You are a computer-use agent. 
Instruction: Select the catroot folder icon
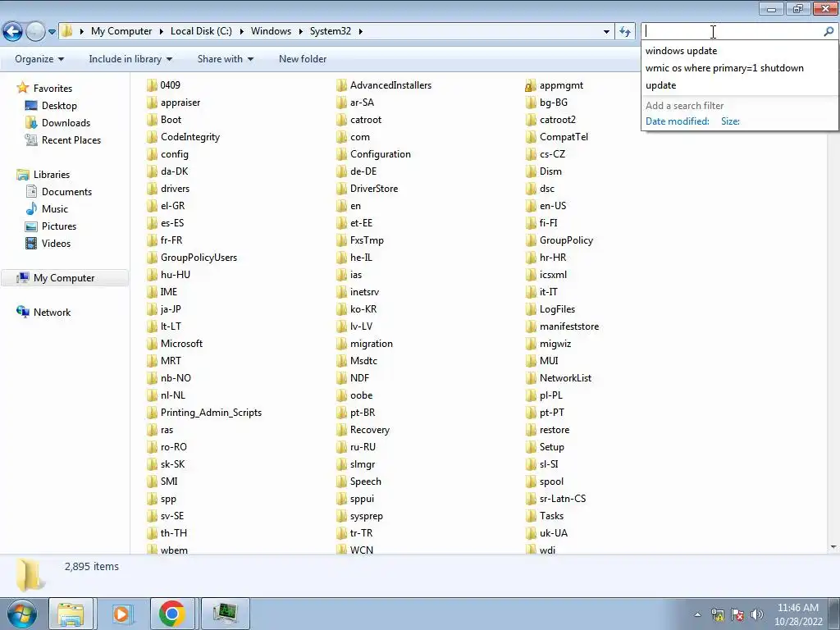click(342, 120)
